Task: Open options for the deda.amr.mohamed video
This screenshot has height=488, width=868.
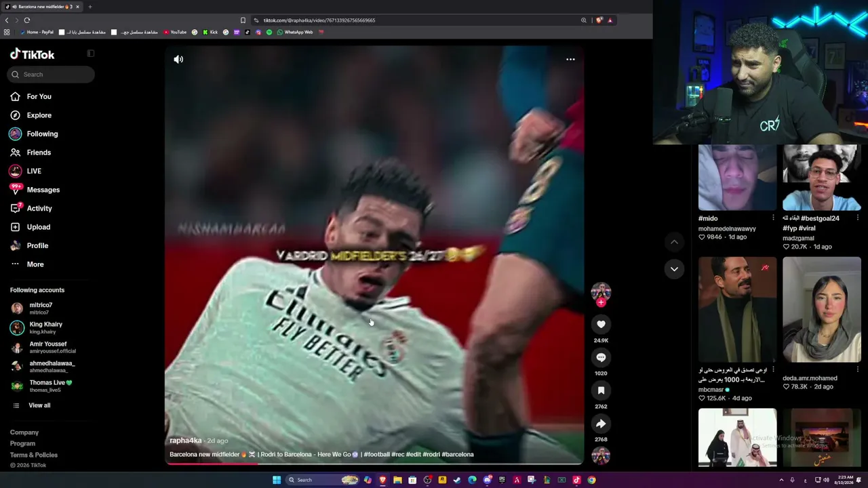Action: click(857, 369)
